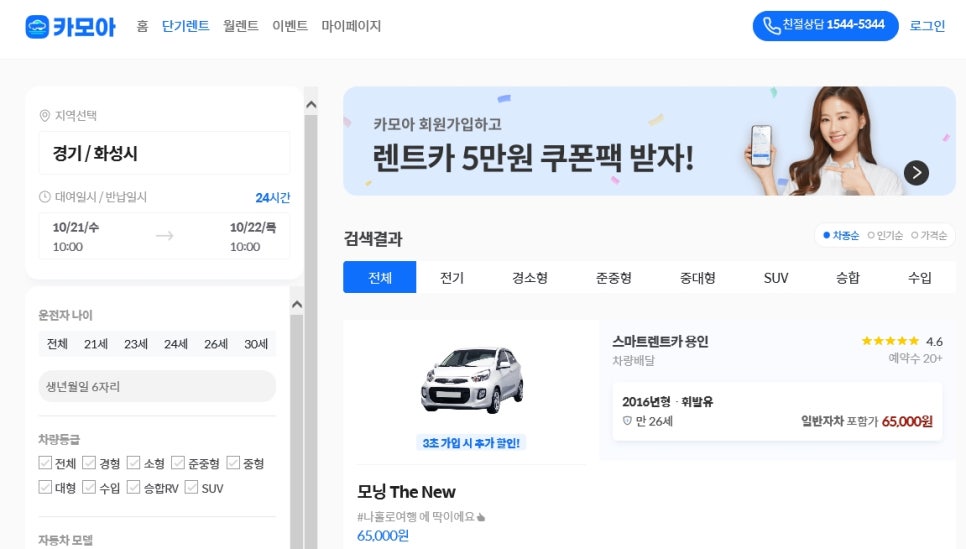Click the location pin icon beside 지역선택

(x=44, y=115)
